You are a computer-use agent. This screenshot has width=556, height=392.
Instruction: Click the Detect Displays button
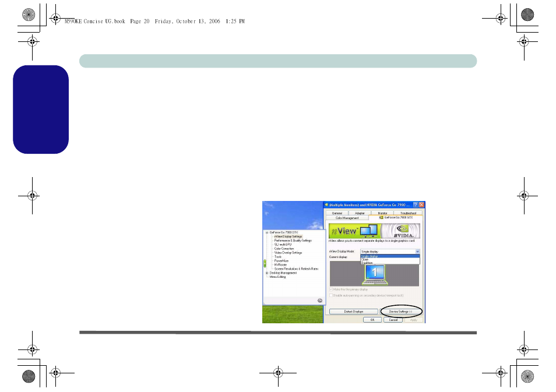[x=352, y=312]
